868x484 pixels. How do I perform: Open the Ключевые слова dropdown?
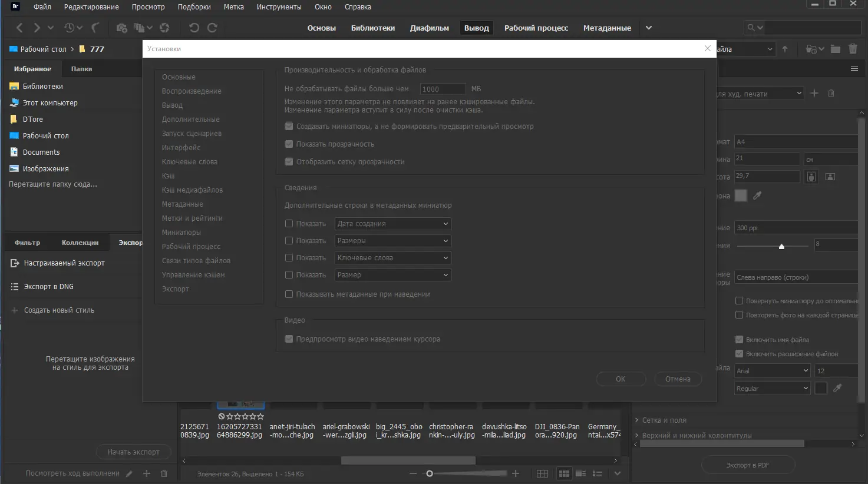point(393,258)
